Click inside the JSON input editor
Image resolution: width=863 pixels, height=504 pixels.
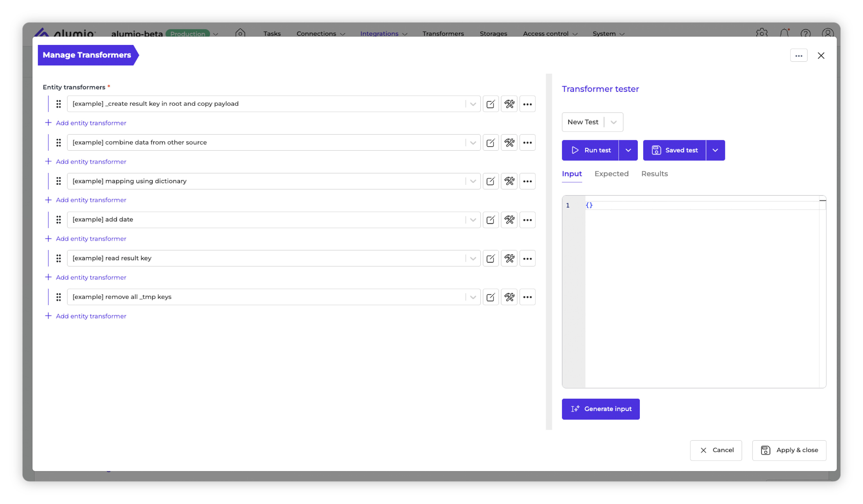click(x=702, y=291)
